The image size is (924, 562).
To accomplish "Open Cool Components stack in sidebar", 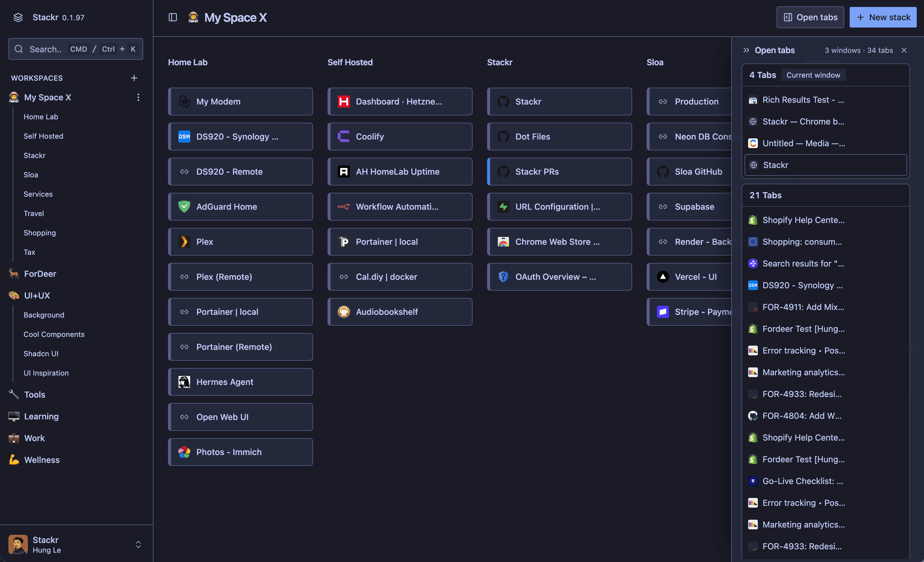I will click(54, 334).
